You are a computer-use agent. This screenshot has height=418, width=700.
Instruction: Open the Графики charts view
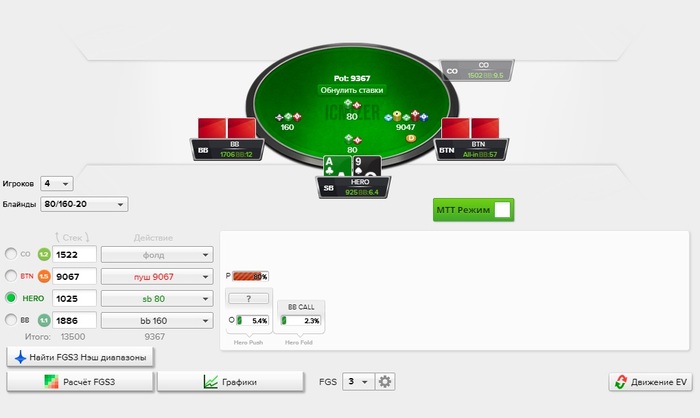pyautogui.click(x=230, y=382)
